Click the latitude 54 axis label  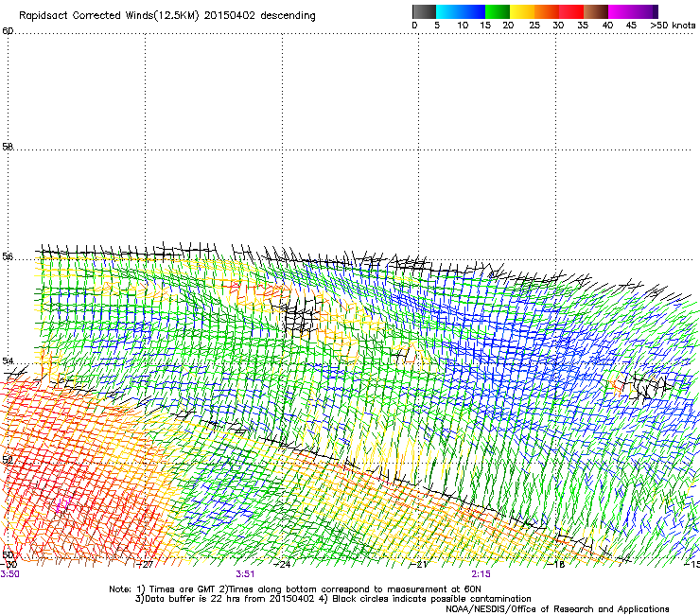[8, 360]
